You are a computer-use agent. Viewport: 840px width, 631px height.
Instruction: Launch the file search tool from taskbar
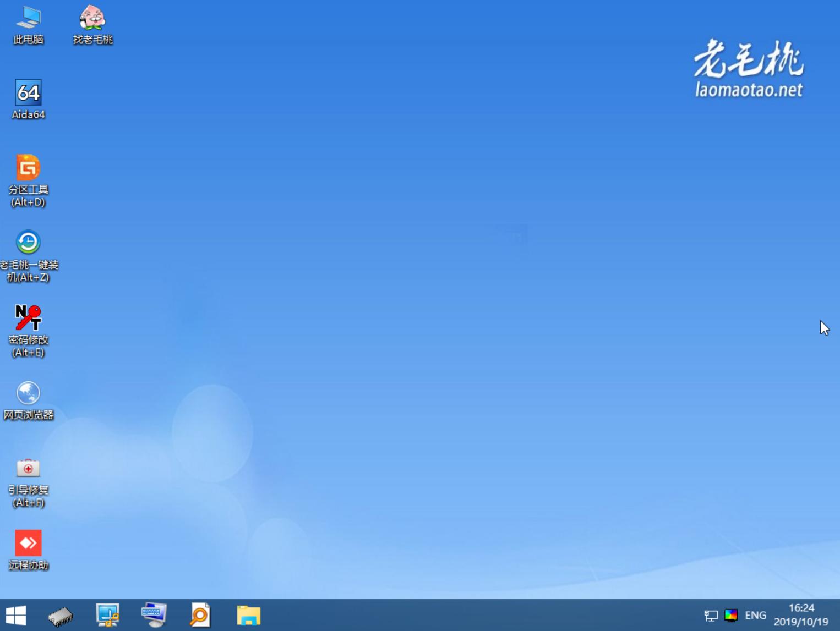[x=200, y=615]
